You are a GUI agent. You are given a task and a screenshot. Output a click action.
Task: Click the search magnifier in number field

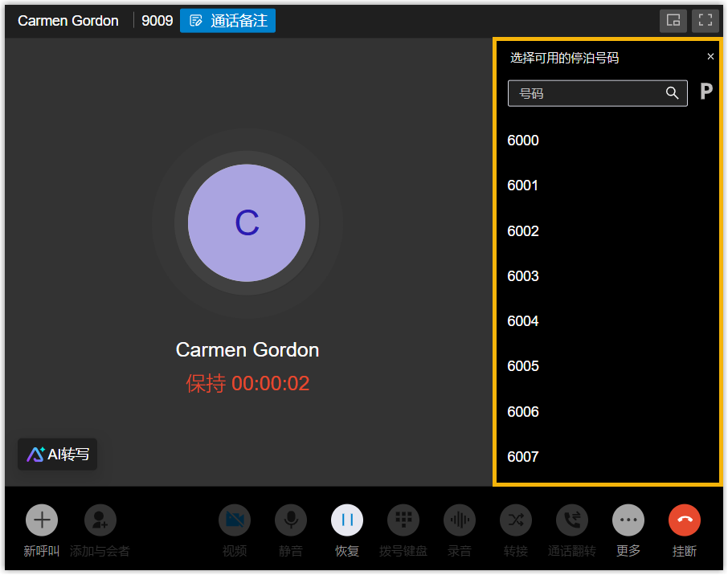pyautogui.click(x=673, y=93)
